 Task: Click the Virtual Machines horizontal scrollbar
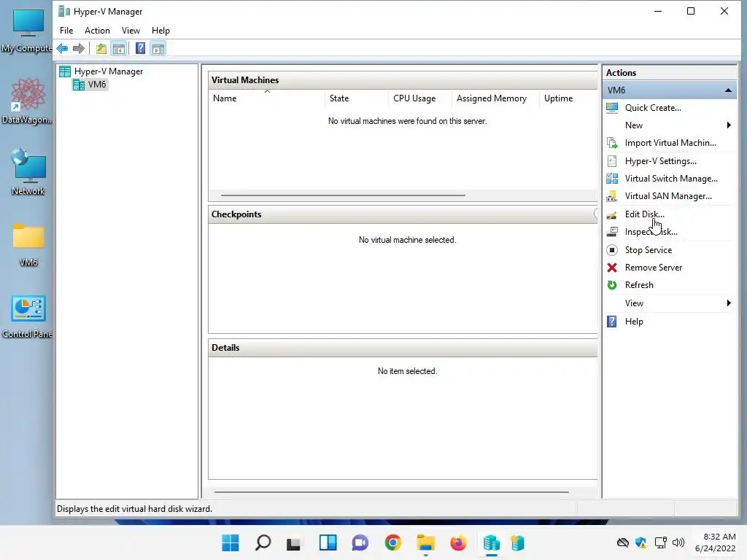tap(343, 195)
